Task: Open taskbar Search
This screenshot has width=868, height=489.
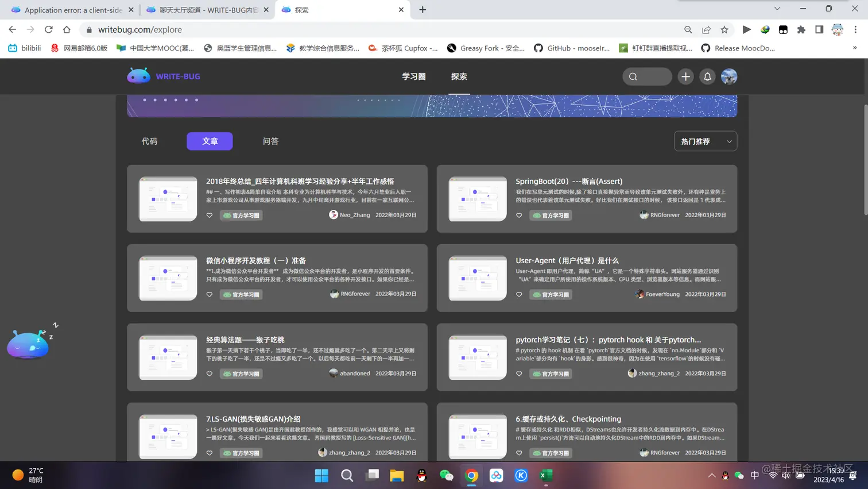Action: 347,475
